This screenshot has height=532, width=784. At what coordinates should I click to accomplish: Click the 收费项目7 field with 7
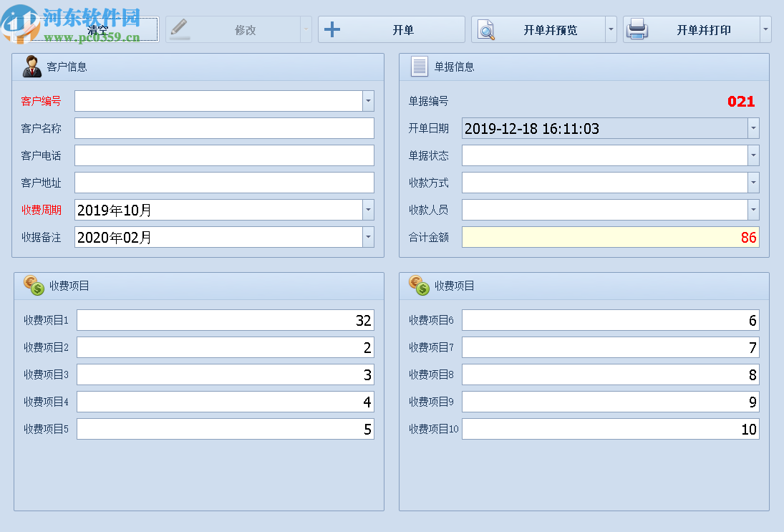611,347
